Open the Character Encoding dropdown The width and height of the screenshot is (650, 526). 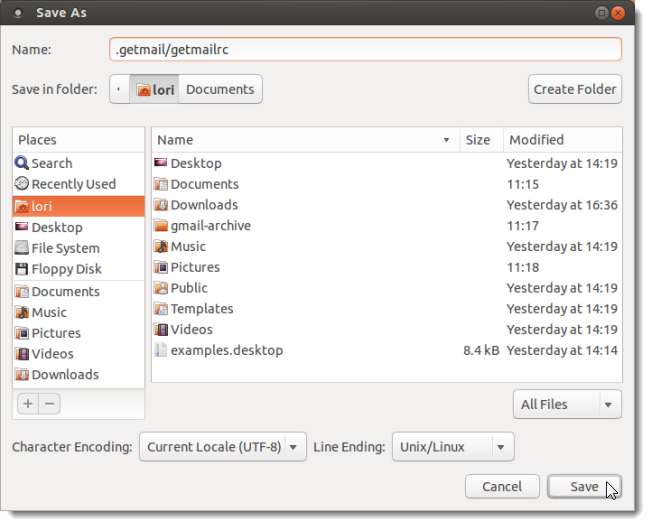tap(223, 447)
